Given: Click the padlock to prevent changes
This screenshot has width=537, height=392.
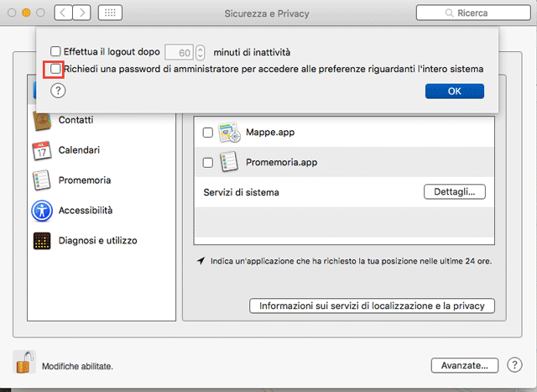Looking at the screenshot, I should (x=24, y=362).
